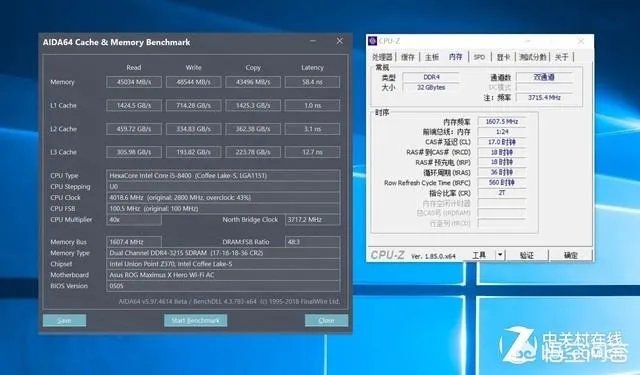Viewport: 640px width, 375px height.
Task: Click the CPU-Z size field 32 GBytes
Action: point(431,87)
